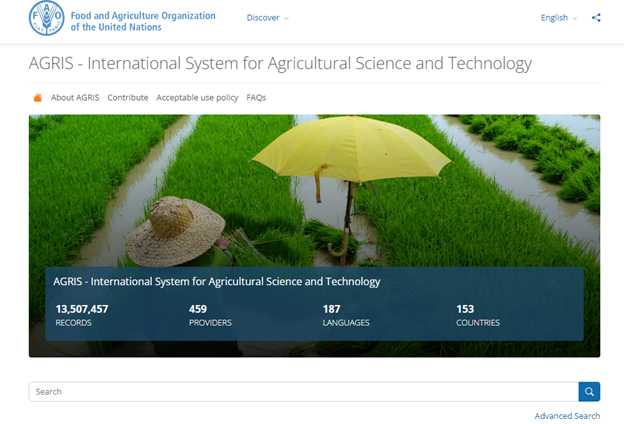Open the share icon menu

(596, 18)
